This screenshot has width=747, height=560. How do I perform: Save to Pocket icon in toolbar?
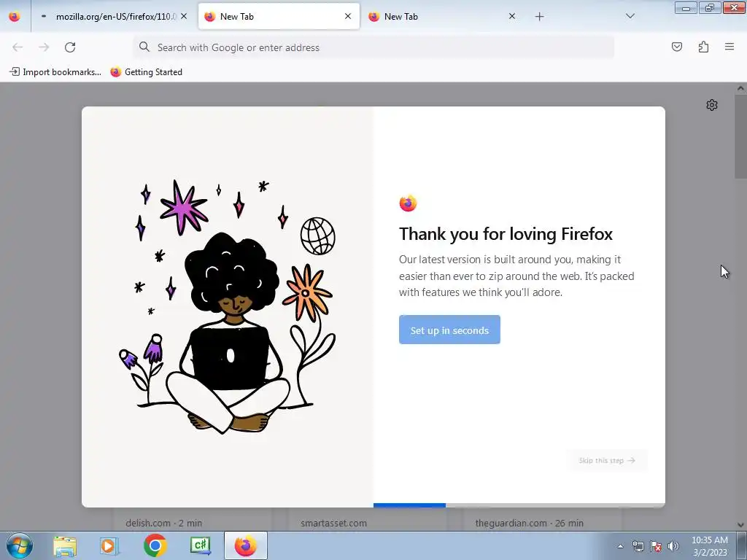[676, 47]
